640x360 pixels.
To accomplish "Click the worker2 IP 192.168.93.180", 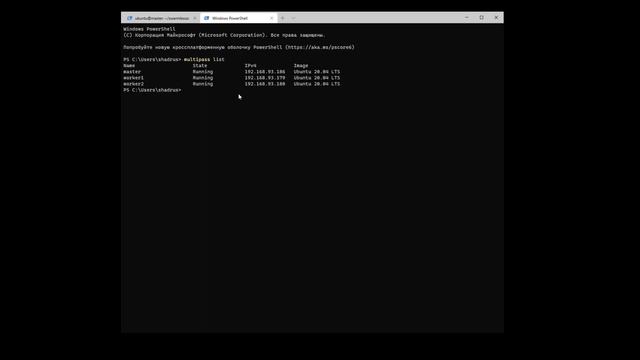I will point(265,84).
